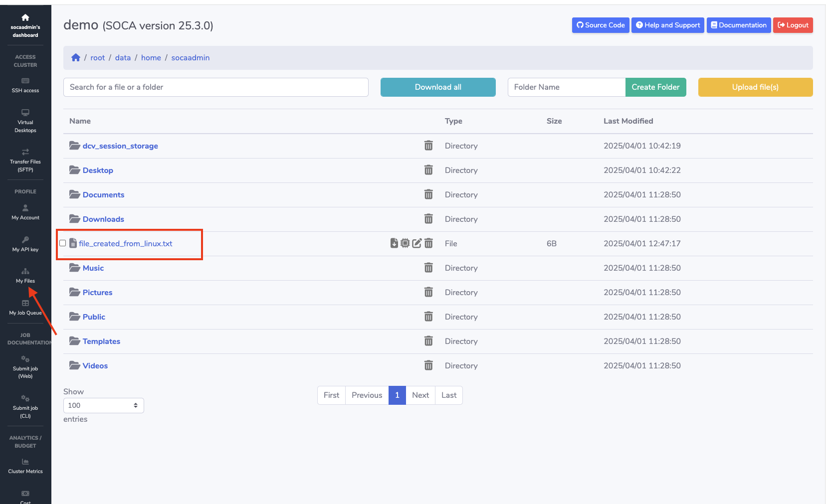826x504 pixels.
Task: Expand the Show entries dropdown
Action: pyautogui.click(x=103, y=405)
